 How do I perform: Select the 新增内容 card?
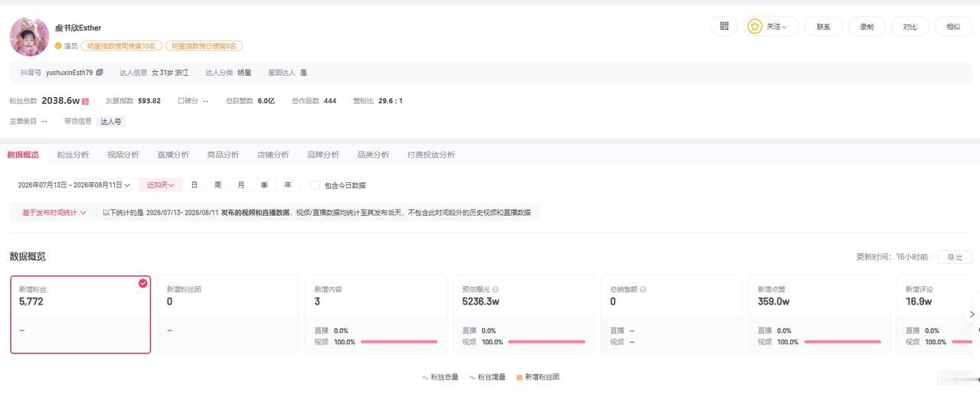[x=376, y=314]
